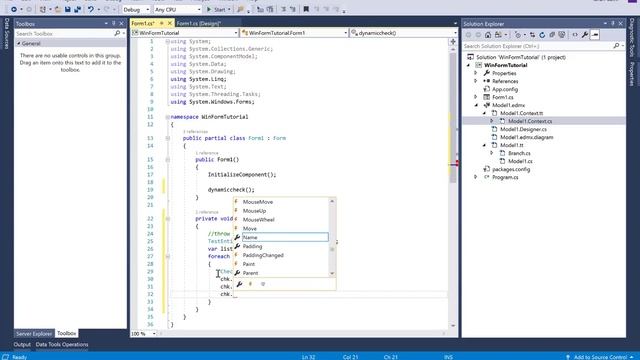
Task: Select the Toolbox bottom tab
Action: pyautogui.click(x=66, y=333)
